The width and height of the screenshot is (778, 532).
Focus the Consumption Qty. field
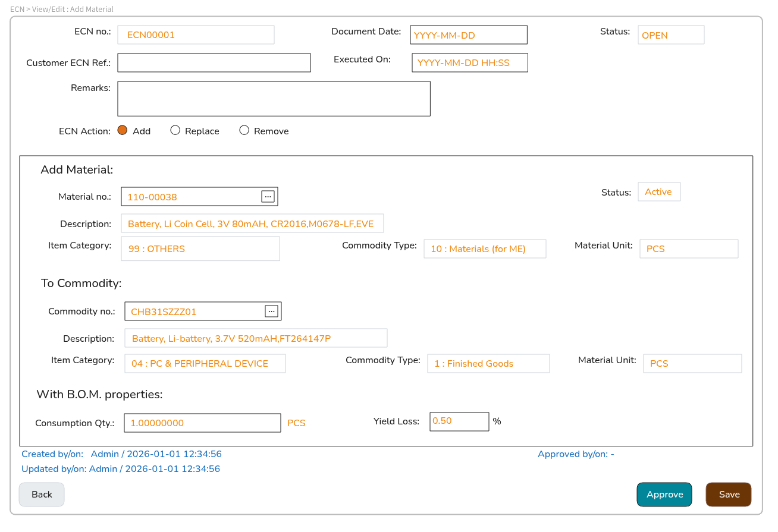[x=202, y=423]
